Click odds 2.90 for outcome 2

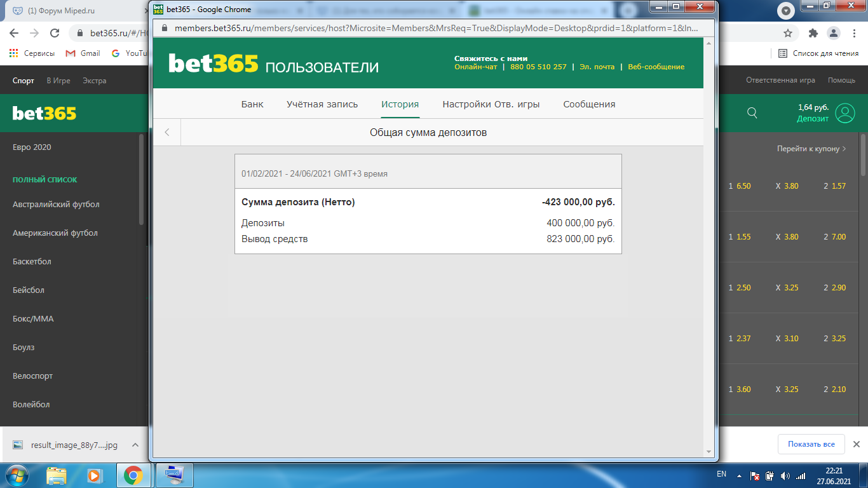(x=839, y=288)
